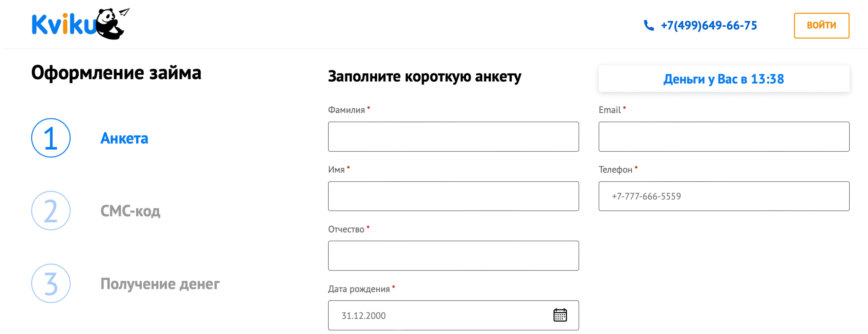
Task: Open the Анкета step label
Action: [124, 138]
